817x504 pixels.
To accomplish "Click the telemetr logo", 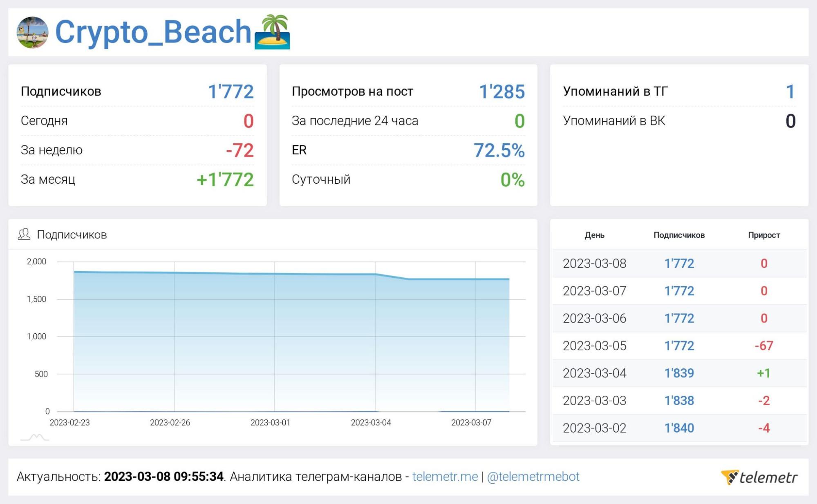I will 759,477.
